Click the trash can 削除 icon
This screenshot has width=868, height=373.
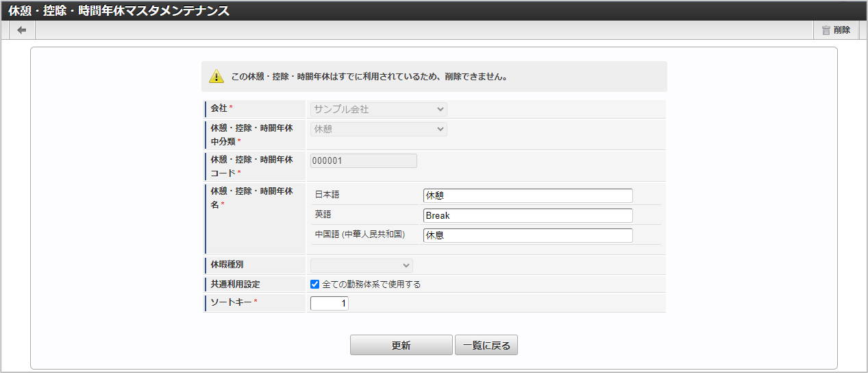826,30
